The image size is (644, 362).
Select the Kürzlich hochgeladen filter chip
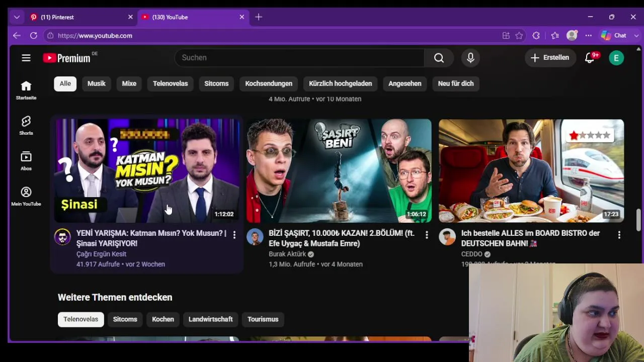pyautogui.click(x=341, y=83)
